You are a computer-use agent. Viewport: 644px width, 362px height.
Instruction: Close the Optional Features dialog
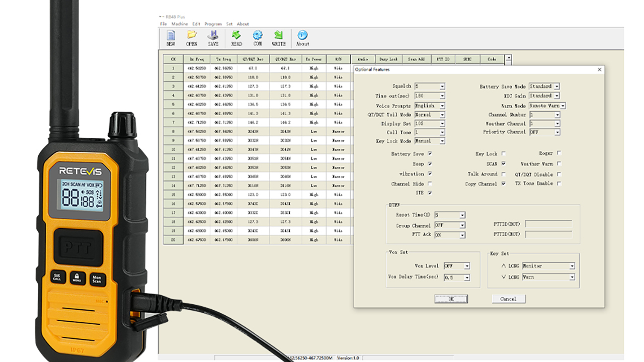pyautogui.click(x=599, y=69)
